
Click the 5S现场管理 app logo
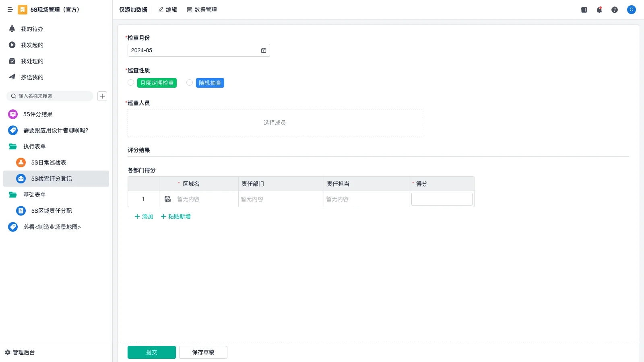point(23,10)
